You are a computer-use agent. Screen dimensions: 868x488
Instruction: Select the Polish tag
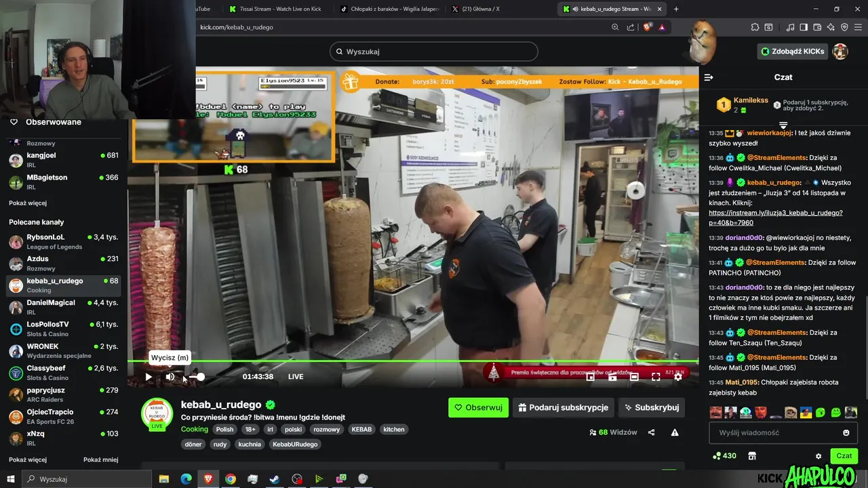(224, 429)
